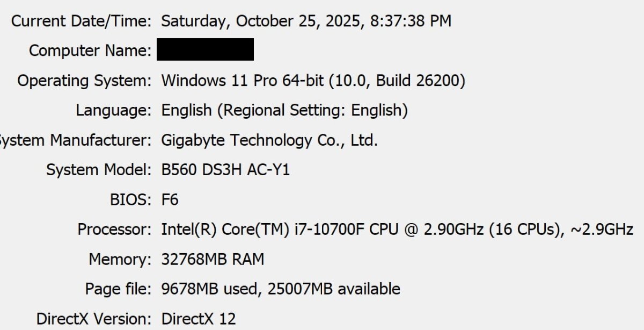Viewport: 644px width, 330px height.
Task: Click the Language label
Action: pos(114,111)
